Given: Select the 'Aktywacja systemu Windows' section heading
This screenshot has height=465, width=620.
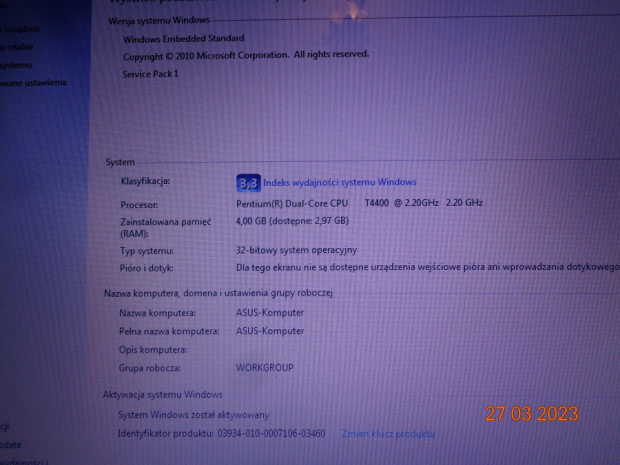Looking at the screenshot, I should [x=163, y=395].
